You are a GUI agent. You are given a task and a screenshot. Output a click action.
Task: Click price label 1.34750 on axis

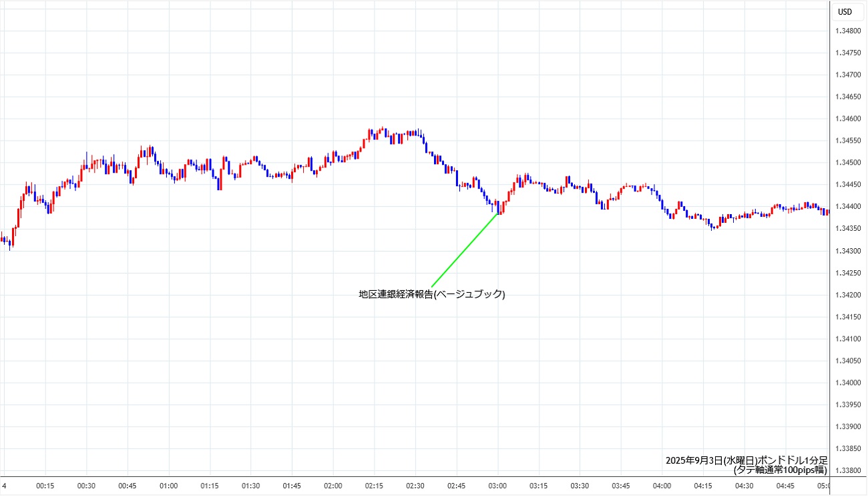847,53
